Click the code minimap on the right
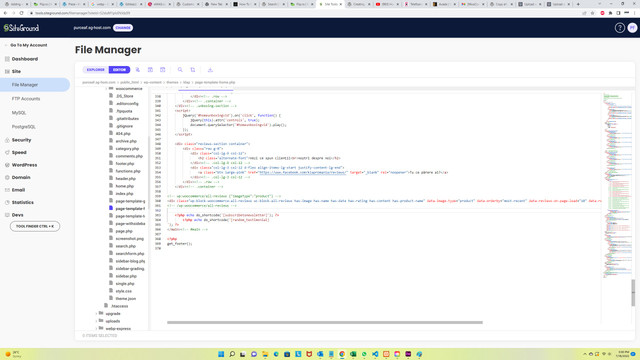Viewport: 640px width, 360px height. [618, 186]
